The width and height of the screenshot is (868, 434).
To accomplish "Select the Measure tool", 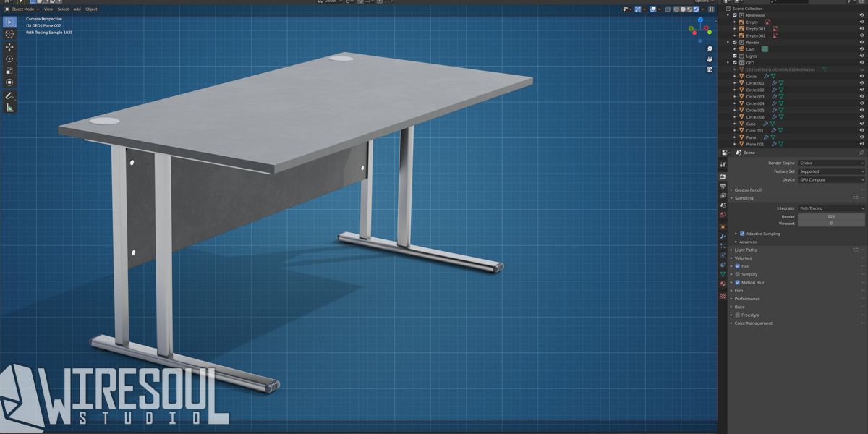I will click(9, 106).
